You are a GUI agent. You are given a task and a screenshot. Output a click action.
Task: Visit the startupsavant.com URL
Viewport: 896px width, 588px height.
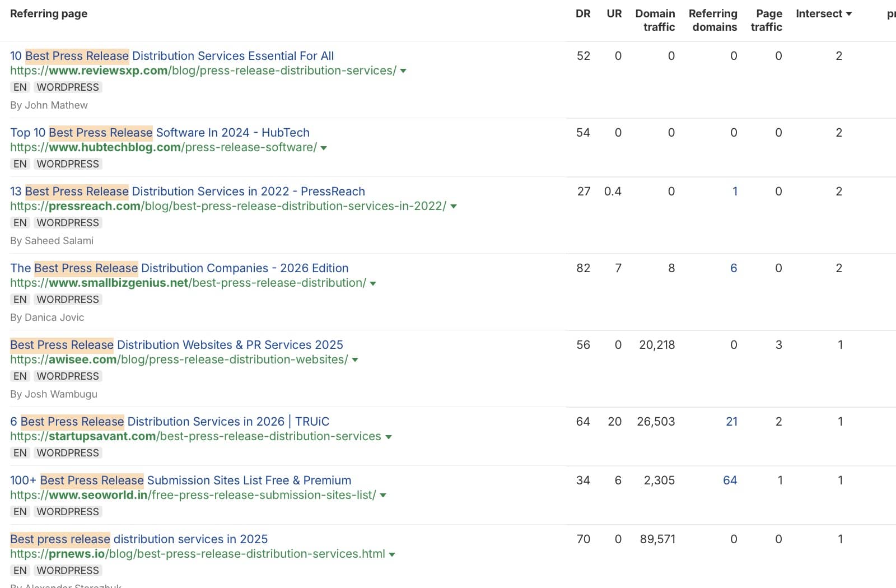coord(196,436)
